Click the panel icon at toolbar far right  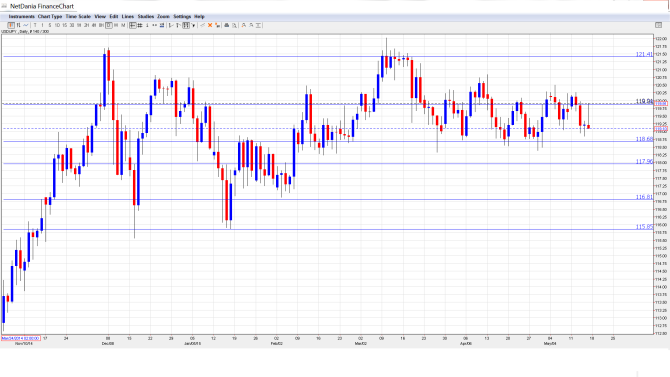pyautogui.click(x=658, y=25)
